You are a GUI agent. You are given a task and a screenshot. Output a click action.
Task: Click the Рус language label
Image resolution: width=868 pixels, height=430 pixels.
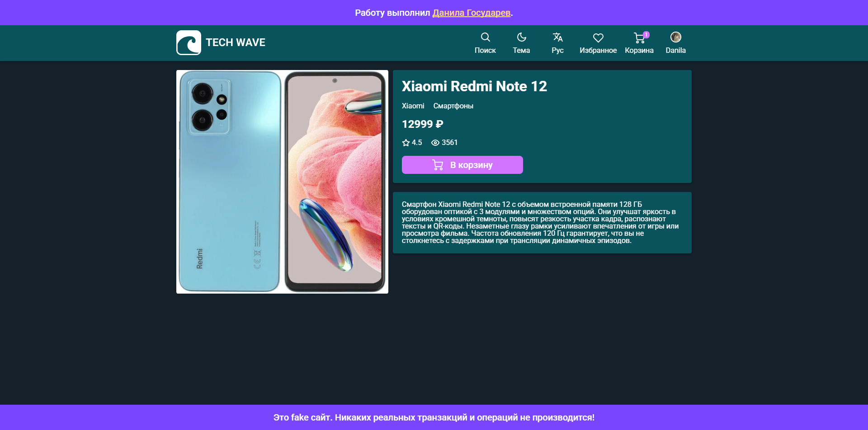tap(557, 51)
